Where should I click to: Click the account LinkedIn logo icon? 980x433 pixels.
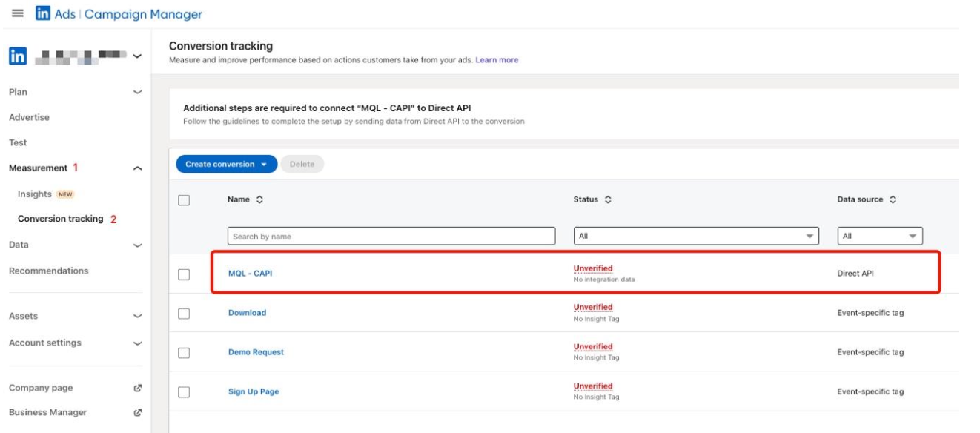tap(18, 56)
